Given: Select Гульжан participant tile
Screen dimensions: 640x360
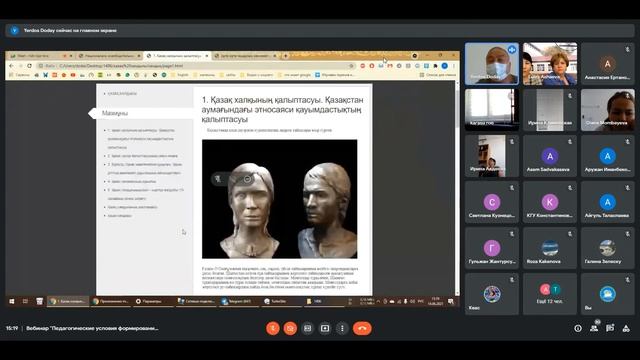Looking at the screenshot, I should (x=492, y=248).
